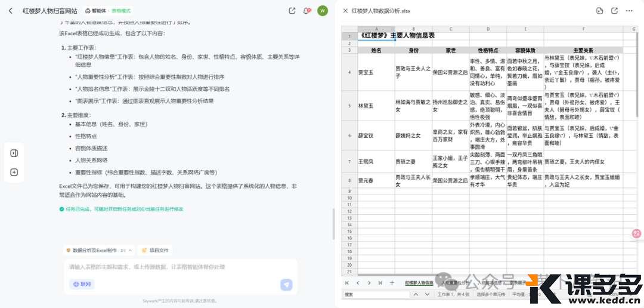644x308 pixels.
Task: Click the 贾琏之妻 identity cell
Action: click(413, 162)
